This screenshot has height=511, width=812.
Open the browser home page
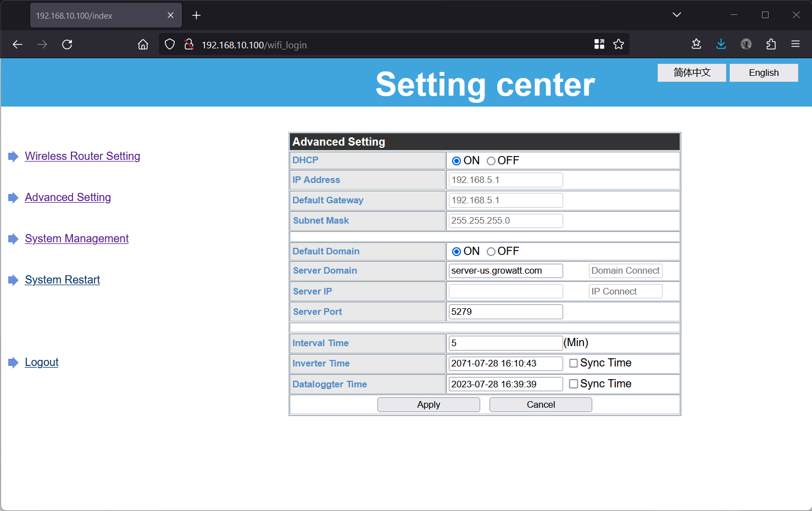143,45
